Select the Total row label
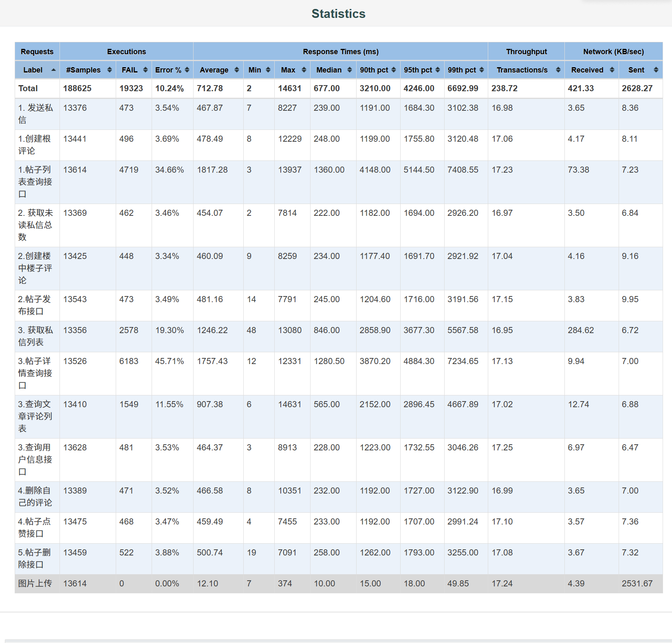Screen dimensions: 672x643 coord(28,88)
